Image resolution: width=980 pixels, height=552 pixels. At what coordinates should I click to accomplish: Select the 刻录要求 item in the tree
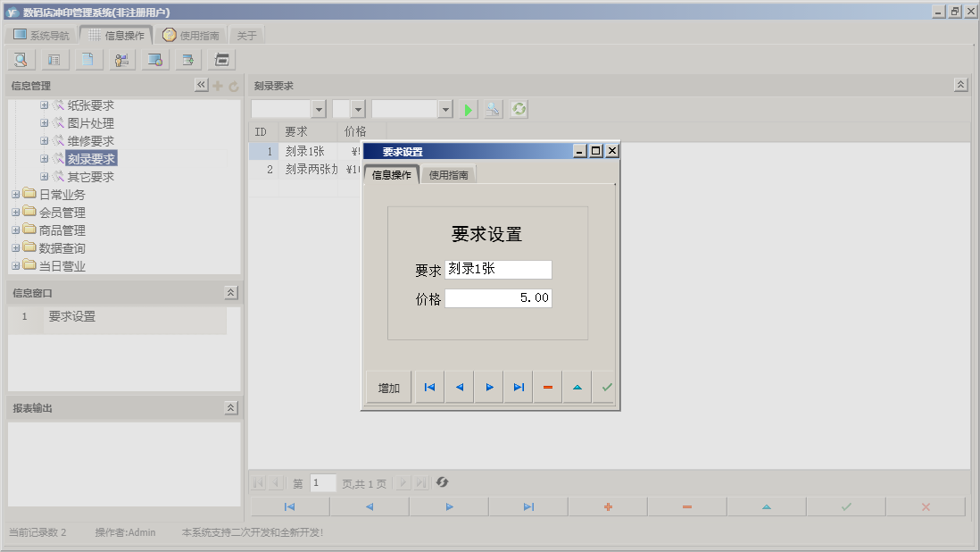(93, 159)
